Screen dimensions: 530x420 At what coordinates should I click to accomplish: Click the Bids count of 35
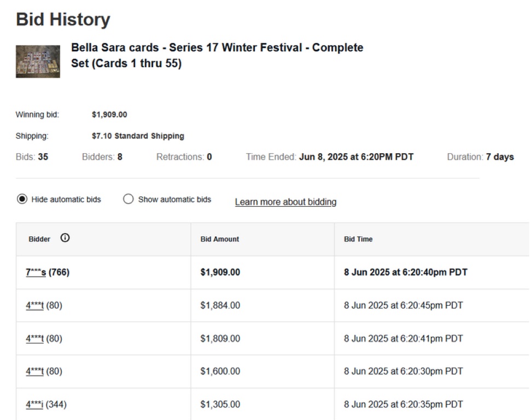tap(43, 157)
